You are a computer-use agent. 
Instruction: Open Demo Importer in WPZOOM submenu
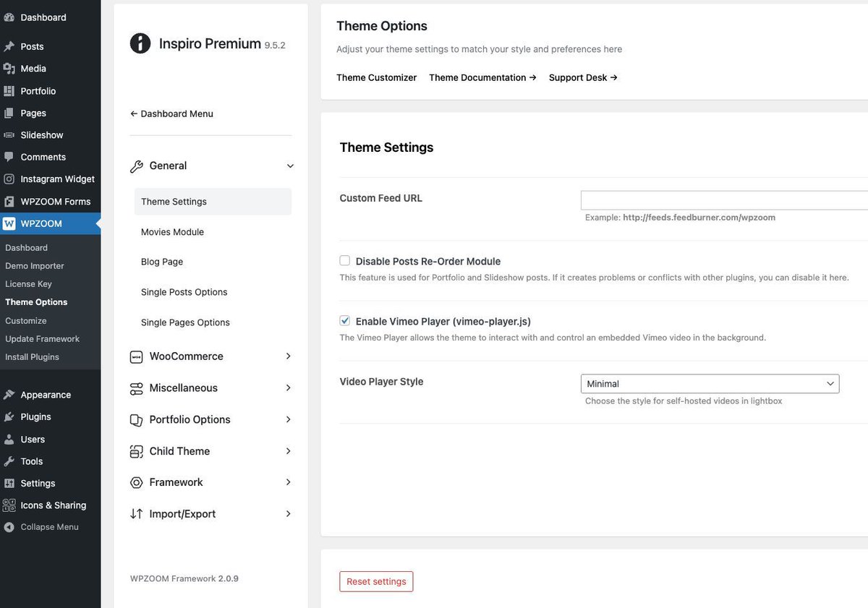tap(35, 266)
